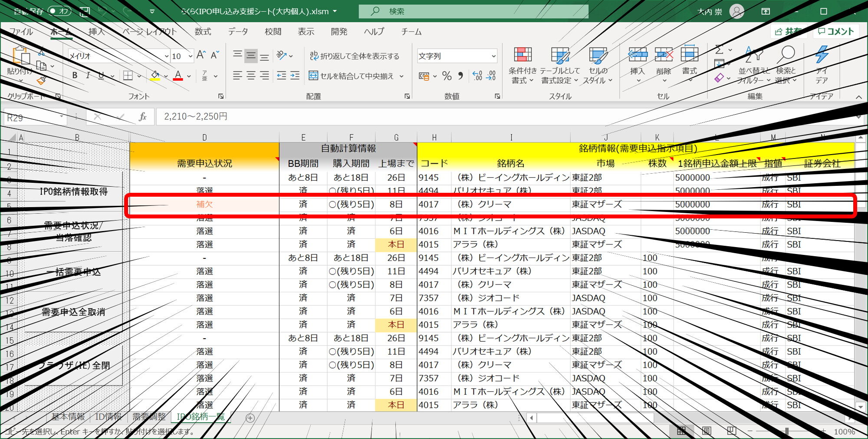
Task: Decrease indent
Action: click(282, 76)
